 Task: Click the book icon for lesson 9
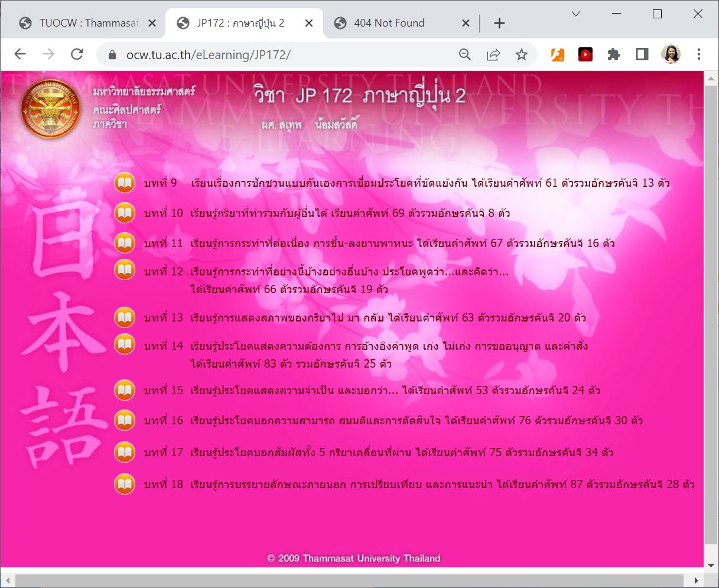coord(125,183)
